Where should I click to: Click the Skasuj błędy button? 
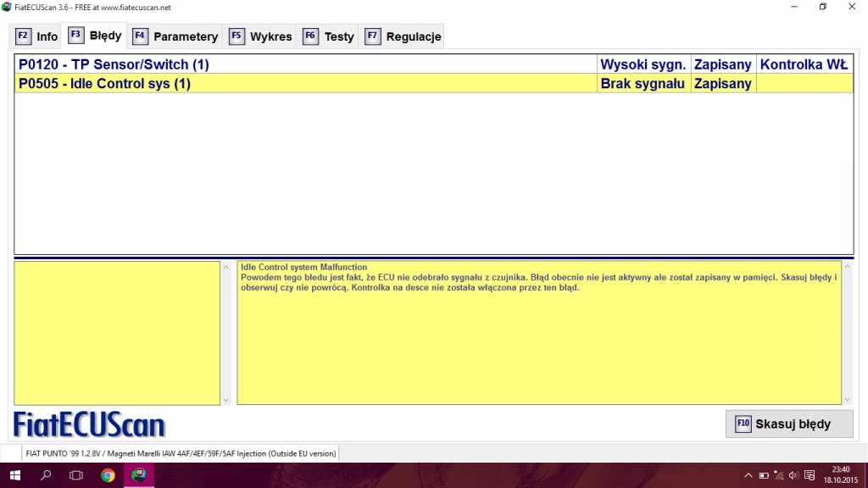click(789, 424)
